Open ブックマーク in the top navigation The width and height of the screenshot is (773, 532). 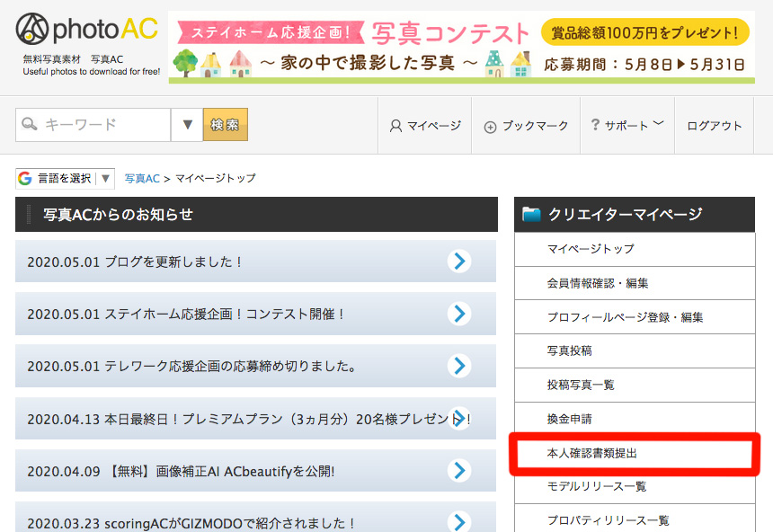pyautogui.click(x=526, y=126)
